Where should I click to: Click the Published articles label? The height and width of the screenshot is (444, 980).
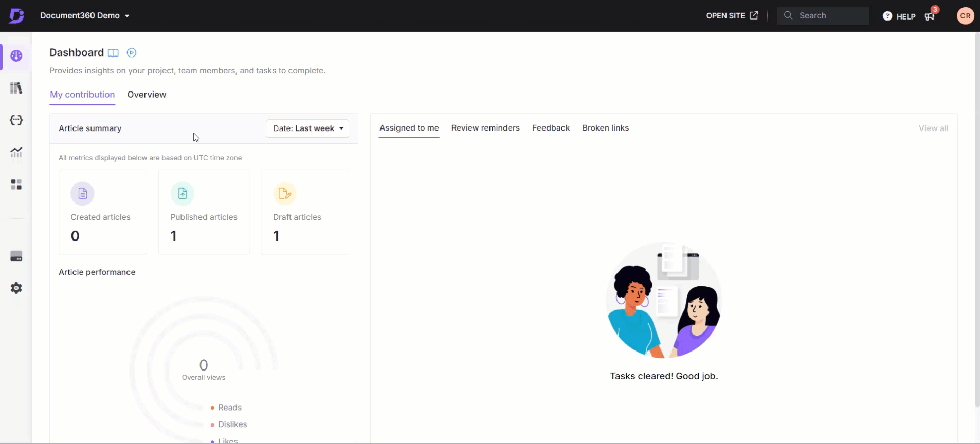204,217
